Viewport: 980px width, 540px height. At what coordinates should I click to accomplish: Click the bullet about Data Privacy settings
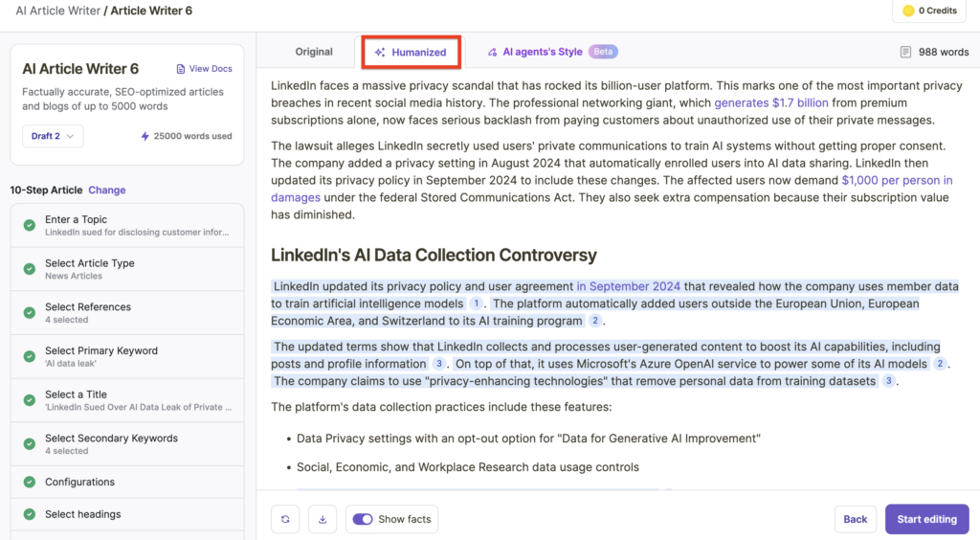(x=528, y=439)
